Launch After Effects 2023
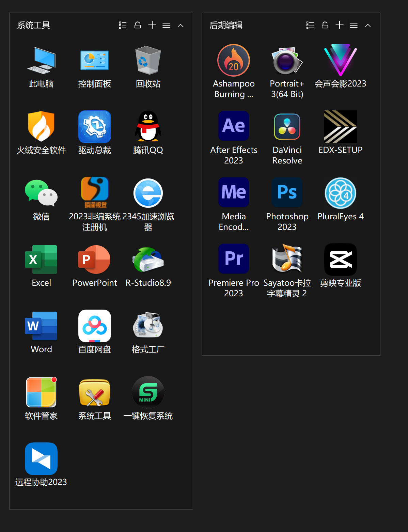Viewport: 408px width, 532px height. (x=234, y=126)
